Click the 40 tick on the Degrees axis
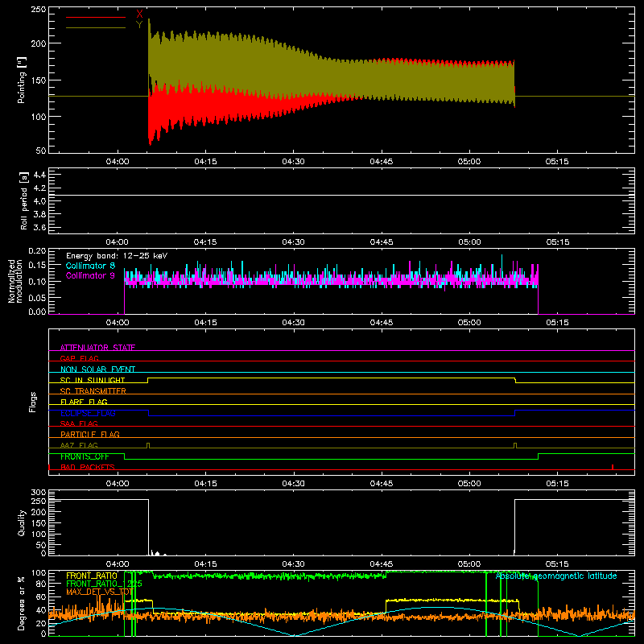The image size is (644, 644). click(41, 610)
